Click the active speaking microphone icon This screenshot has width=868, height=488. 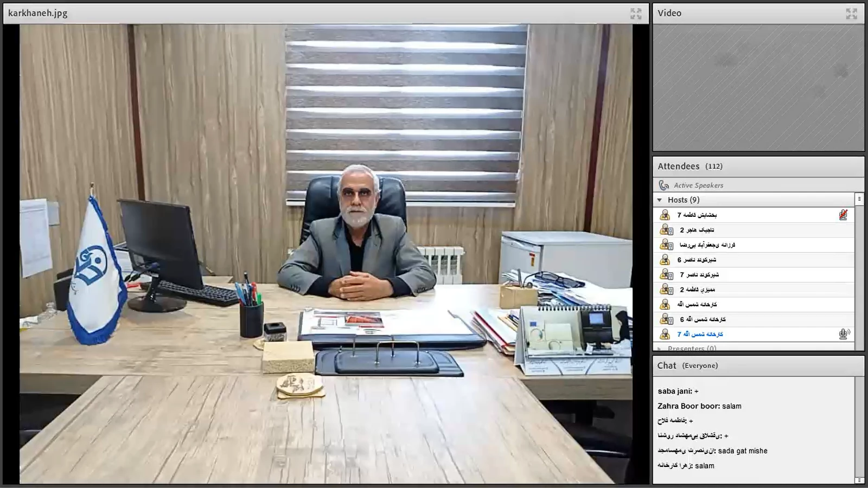pos(844,334)
